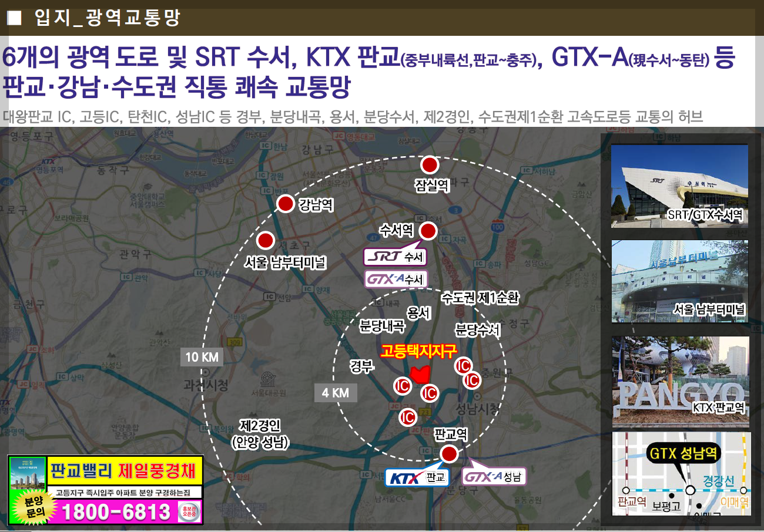Click the 경강선 label in route map
The image size is (764, 532).
(x=719, y=481)
